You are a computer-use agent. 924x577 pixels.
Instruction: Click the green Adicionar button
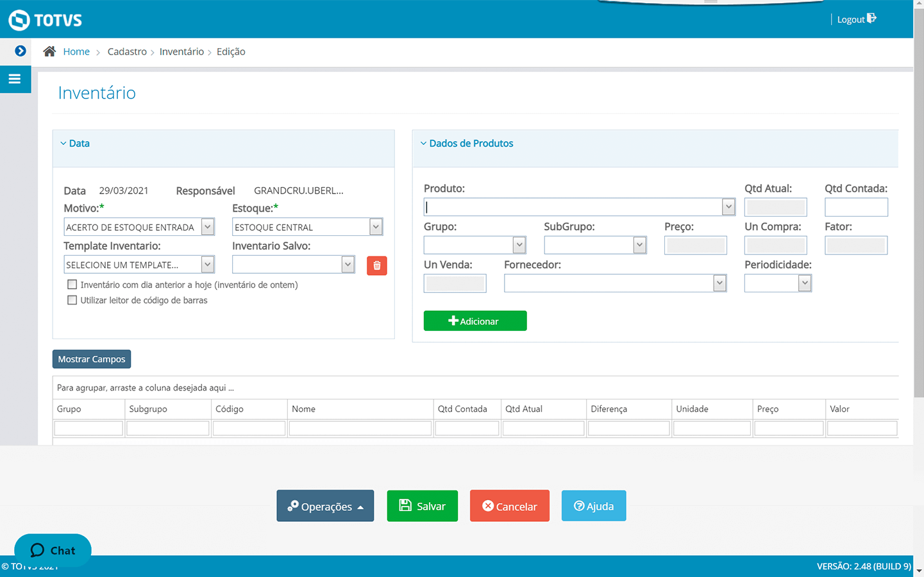pyautogui.click(x=475, y=321)
